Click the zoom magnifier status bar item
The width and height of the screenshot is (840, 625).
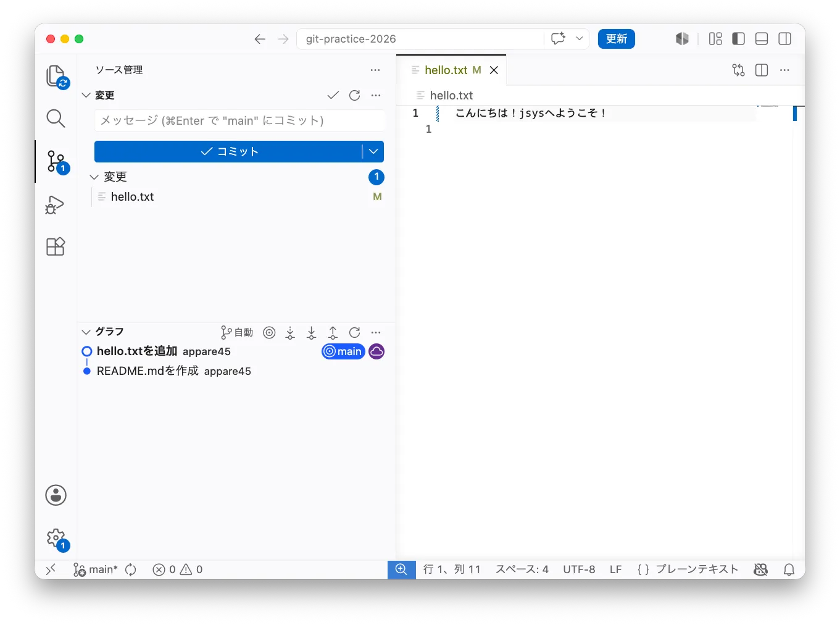pyautogui.click(x=401, y=569)
